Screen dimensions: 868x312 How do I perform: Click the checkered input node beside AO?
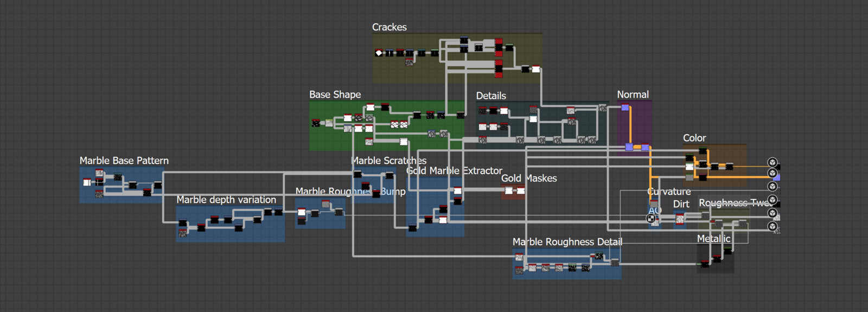[x=651, y=218]
